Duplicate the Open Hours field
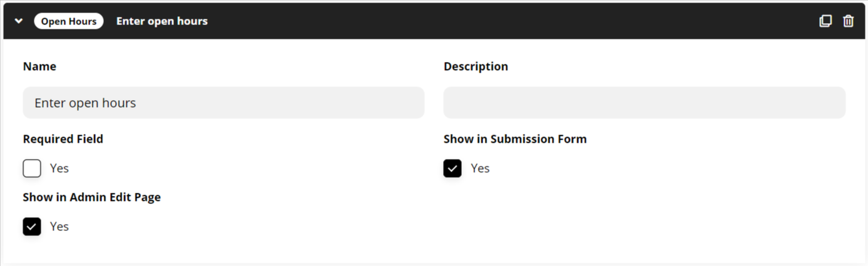The height and width of the screenshot is (266, 868). click(825, 21)
